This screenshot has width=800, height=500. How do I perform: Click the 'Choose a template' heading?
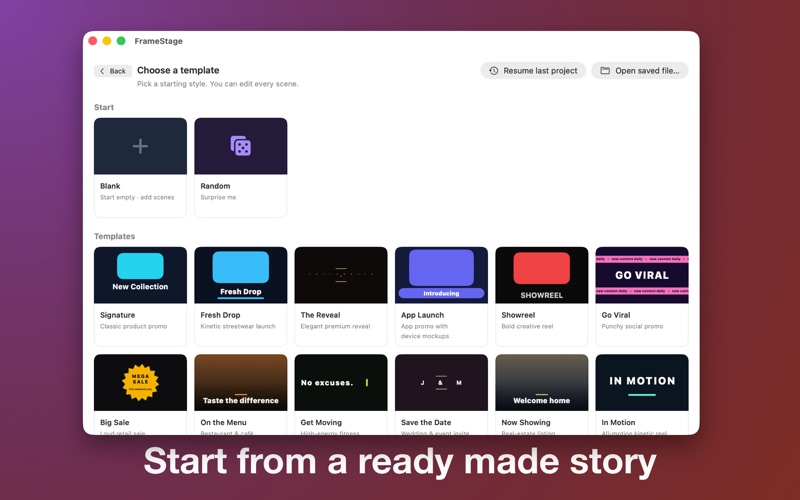tap(178, 70)
